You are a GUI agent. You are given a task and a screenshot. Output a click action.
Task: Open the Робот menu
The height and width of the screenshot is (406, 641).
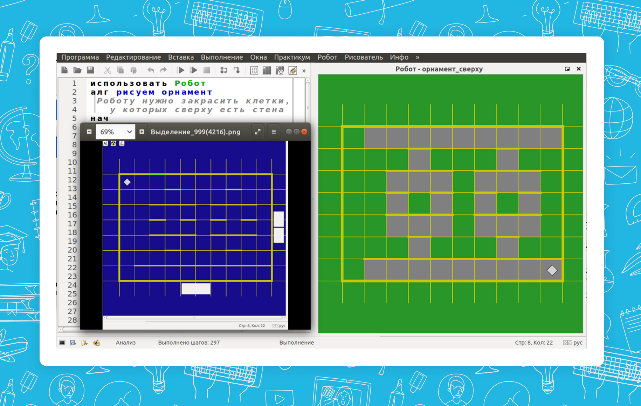tap(327, 58)
